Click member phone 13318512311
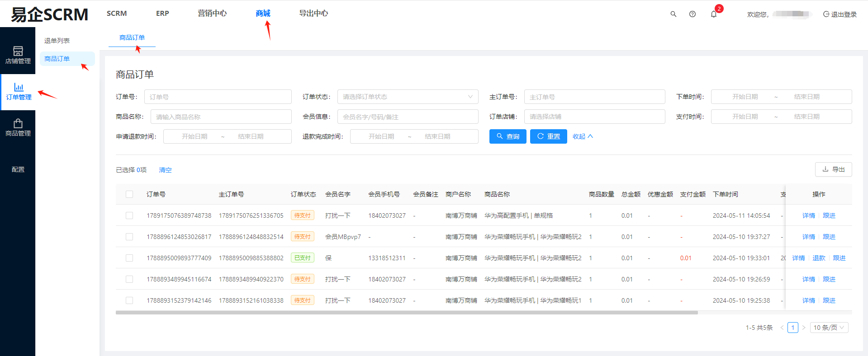Image resolution: width=868 pixels, height=356 pixels. pyautogui.click(x=387, y=258)
